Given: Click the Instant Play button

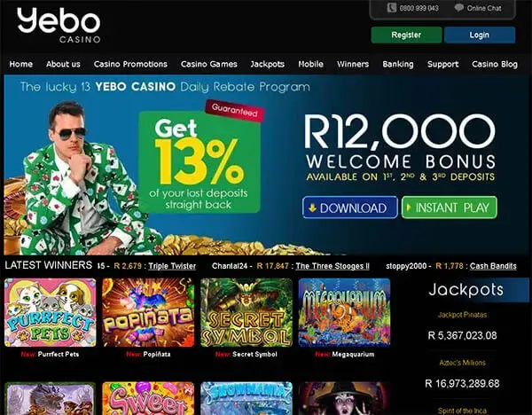Looking at the screenshot, I should point(450,207).
